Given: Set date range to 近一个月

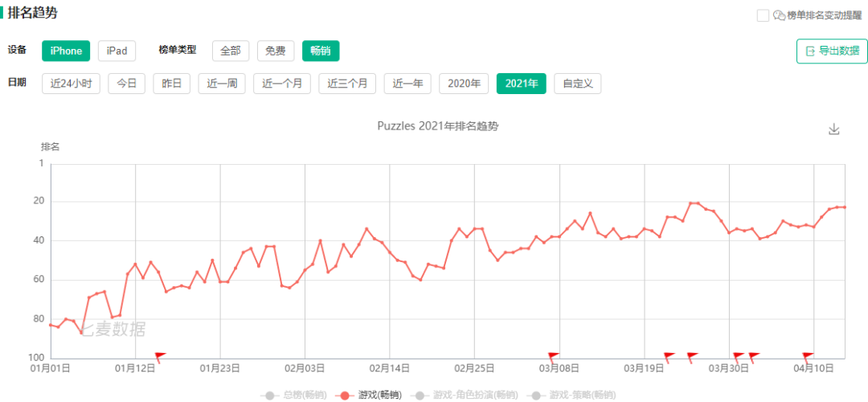Looking at the screenshot, I should (282, 84).
